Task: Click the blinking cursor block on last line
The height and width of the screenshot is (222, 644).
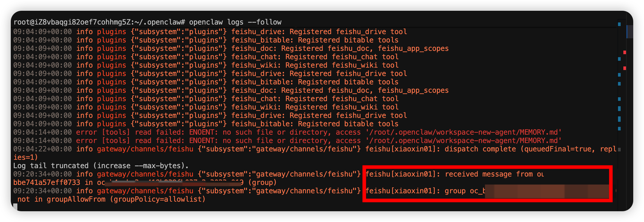Action: coord(16,207)
